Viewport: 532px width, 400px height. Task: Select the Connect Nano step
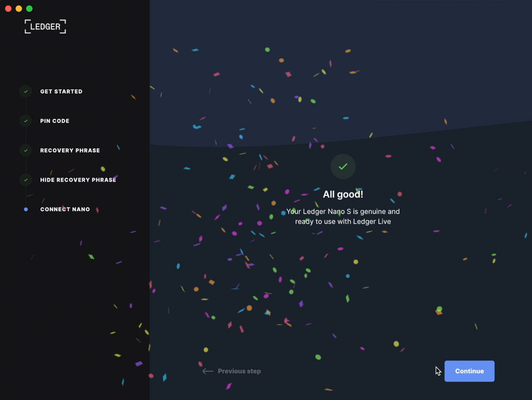65,209
